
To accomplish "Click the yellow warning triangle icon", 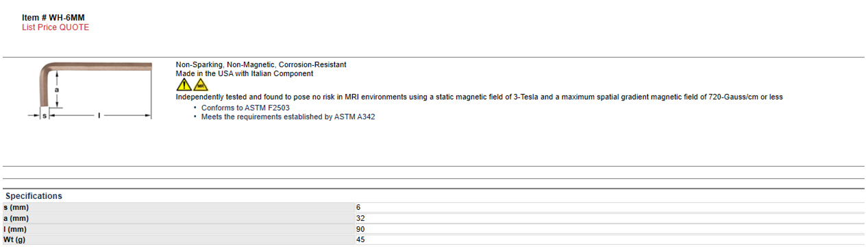I will [184, 84].
